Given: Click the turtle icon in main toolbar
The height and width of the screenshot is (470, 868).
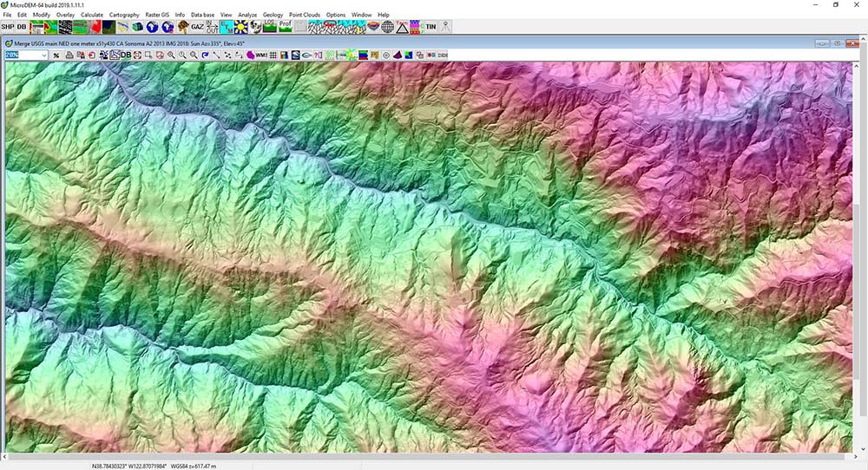Looking at the screenshot, I should point(182,27).
